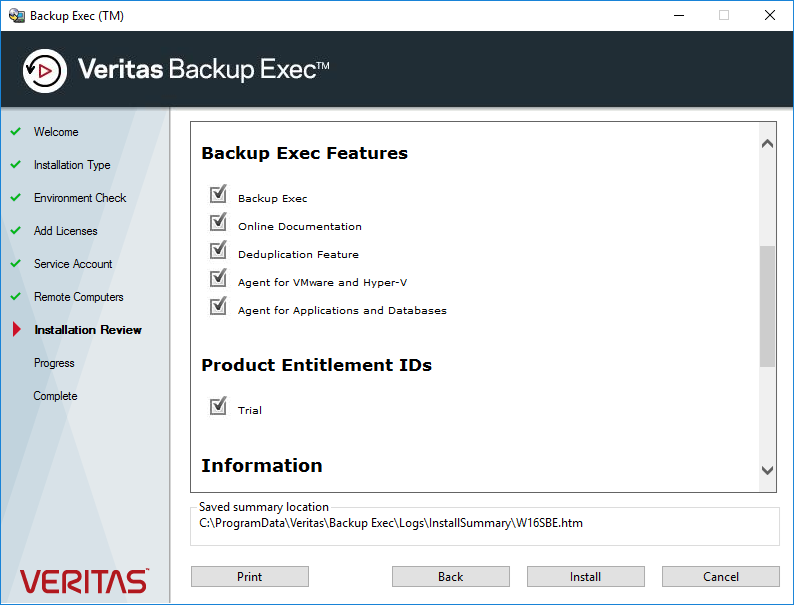Go to the Installation Type step

pyautogui.click(x=72, y=165)
